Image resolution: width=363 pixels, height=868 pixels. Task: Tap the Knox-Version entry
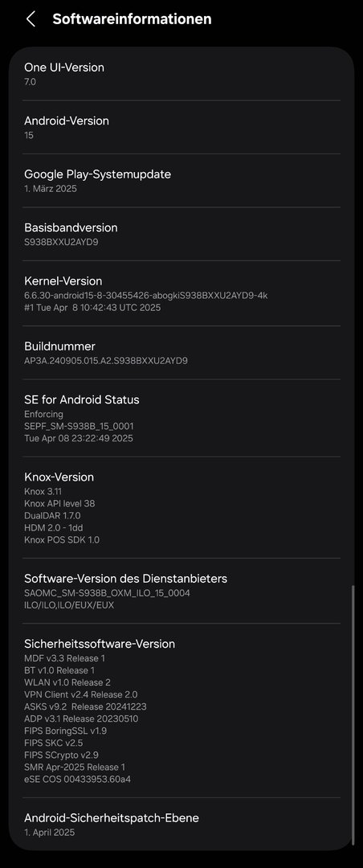[181, 508]
